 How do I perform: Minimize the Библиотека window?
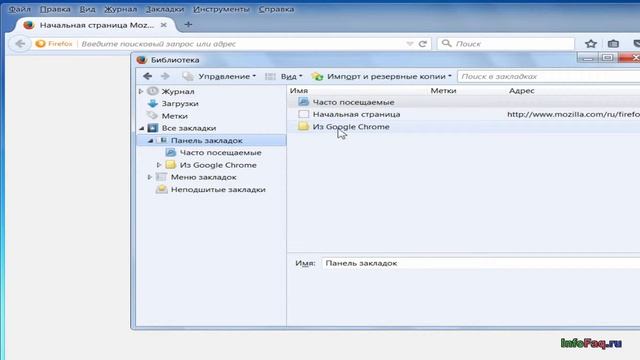tap(587, 58)
